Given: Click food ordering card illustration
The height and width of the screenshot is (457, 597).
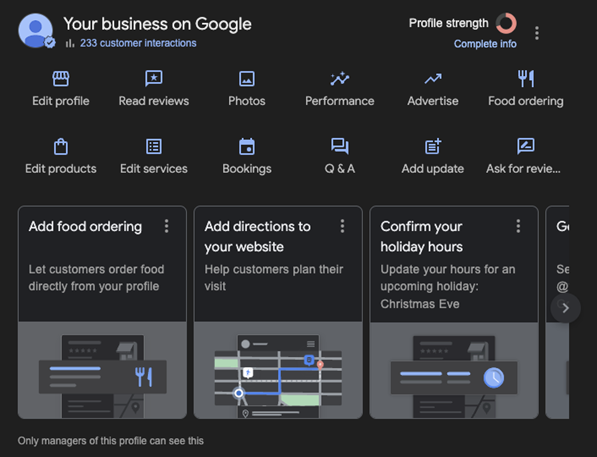Looking at the screenshot, I should click(102, 370).
